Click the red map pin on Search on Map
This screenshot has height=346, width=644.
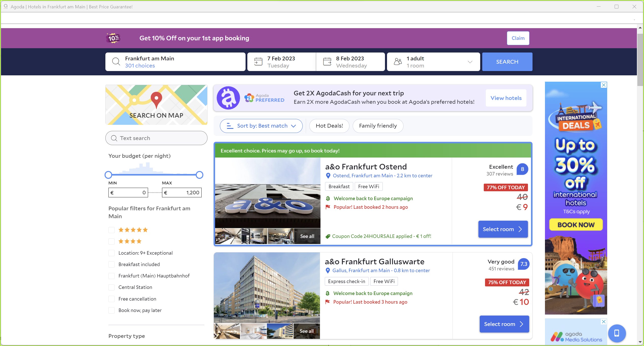click(156, 99)
